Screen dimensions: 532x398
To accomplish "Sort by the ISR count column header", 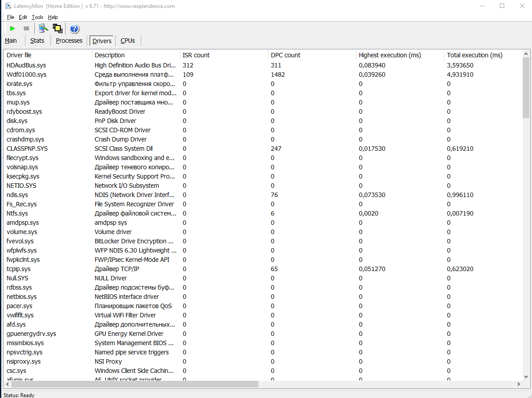I will (224, 55).
